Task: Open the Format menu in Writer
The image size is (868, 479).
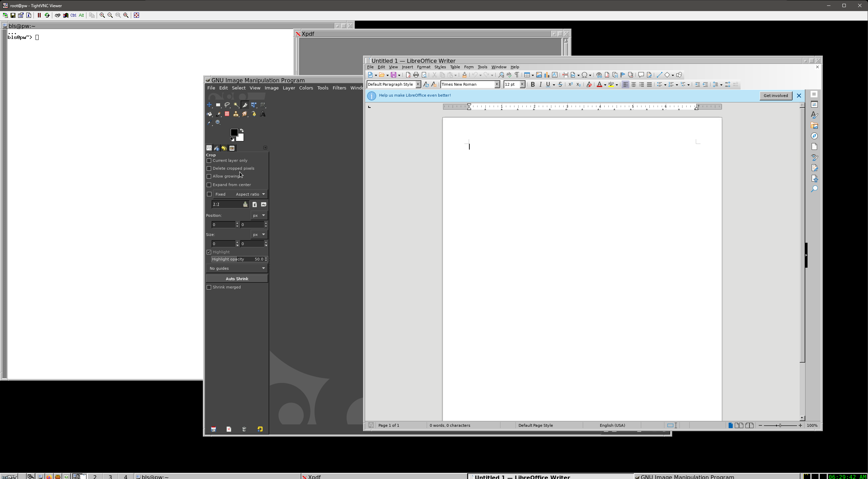Action: [x=424, y=67]
